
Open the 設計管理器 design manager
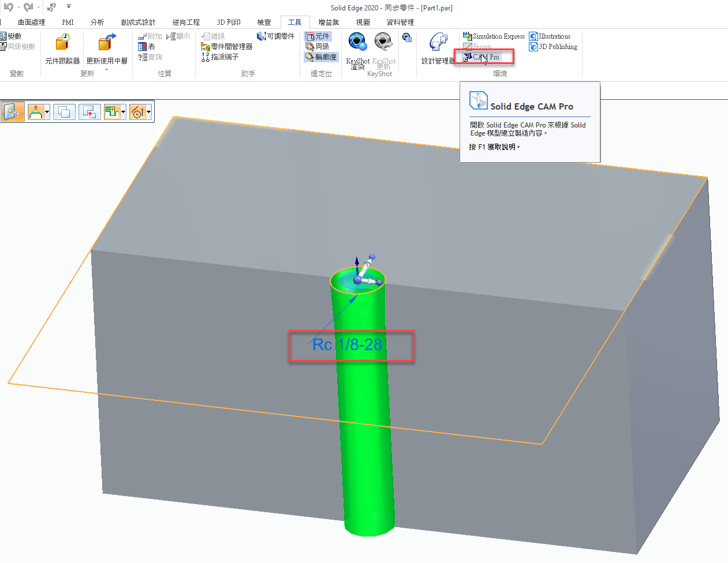[438, 48]
